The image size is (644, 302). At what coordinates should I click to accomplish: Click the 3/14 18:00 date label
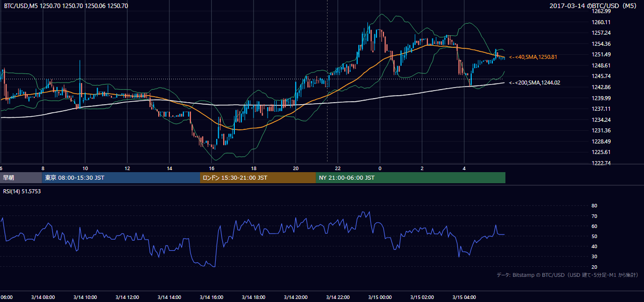tap(253, 297)
